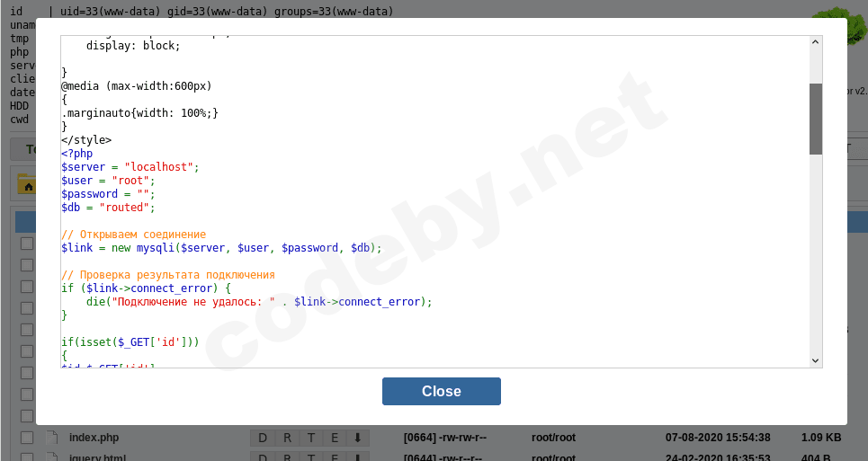Click the $link = new mysqli line

[221, 248]
